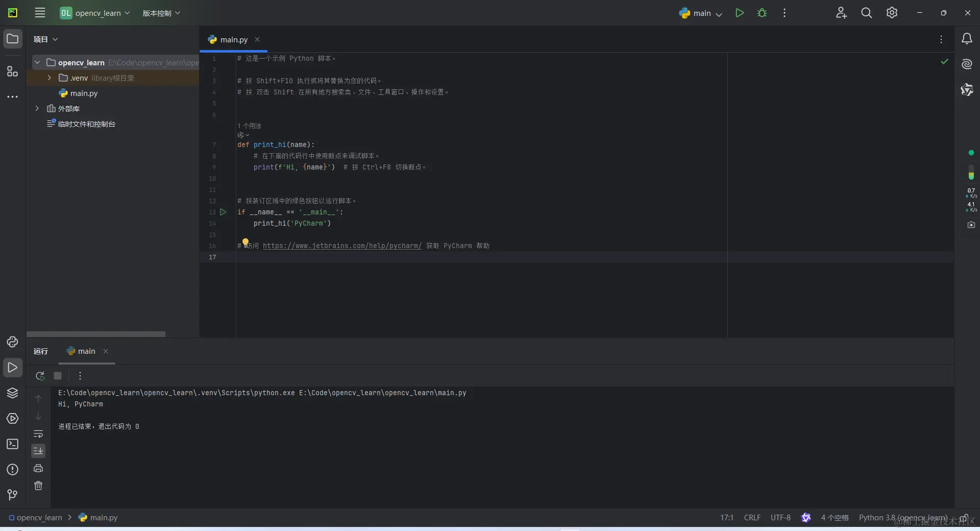
Task: Click the project panel horizontal scrollbar
Action: 96,334
